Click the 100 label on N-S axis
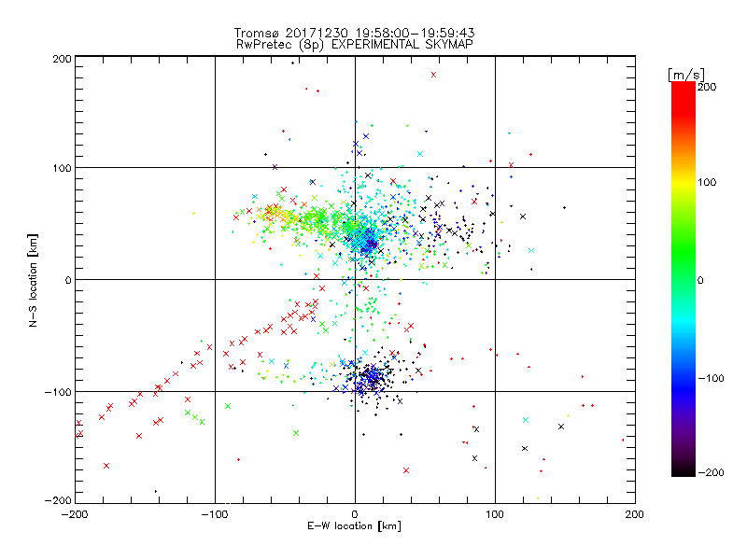747x560 pixels. (62, 168)
